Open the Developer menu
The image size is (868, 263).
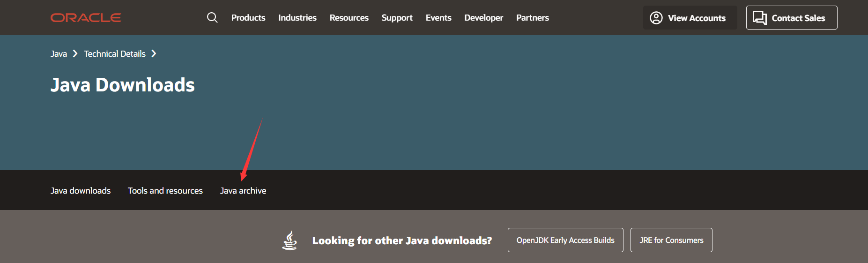[483, 18]
